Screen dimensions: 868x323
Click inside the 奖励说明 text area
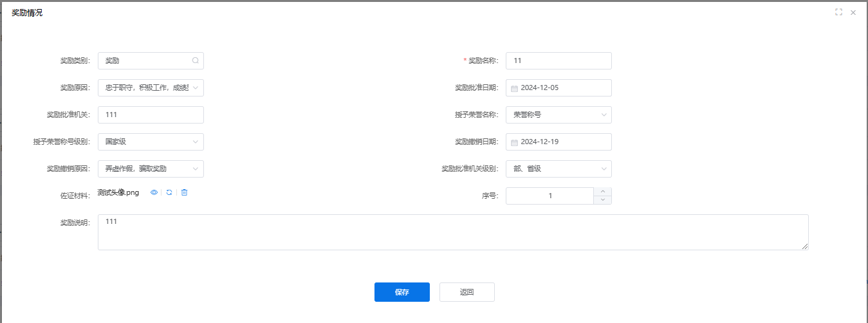pyautogui.click(x=453, y=232)
